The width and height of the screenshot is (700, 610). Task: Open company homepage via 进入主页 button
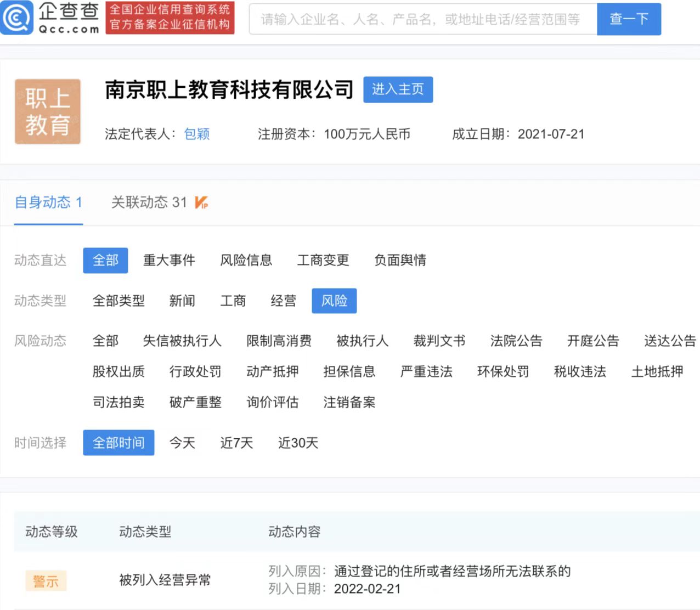(x=398, y=89)
